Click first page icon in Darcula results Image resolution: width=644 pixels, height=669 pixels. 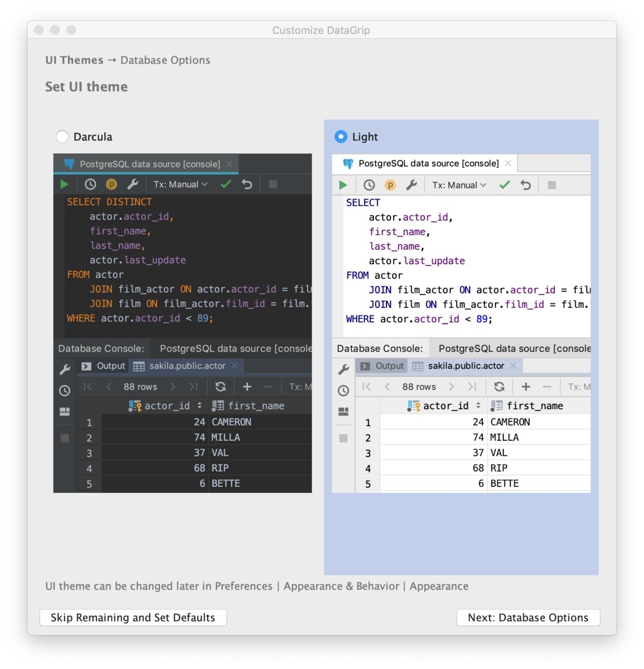[x=88, y=386]
